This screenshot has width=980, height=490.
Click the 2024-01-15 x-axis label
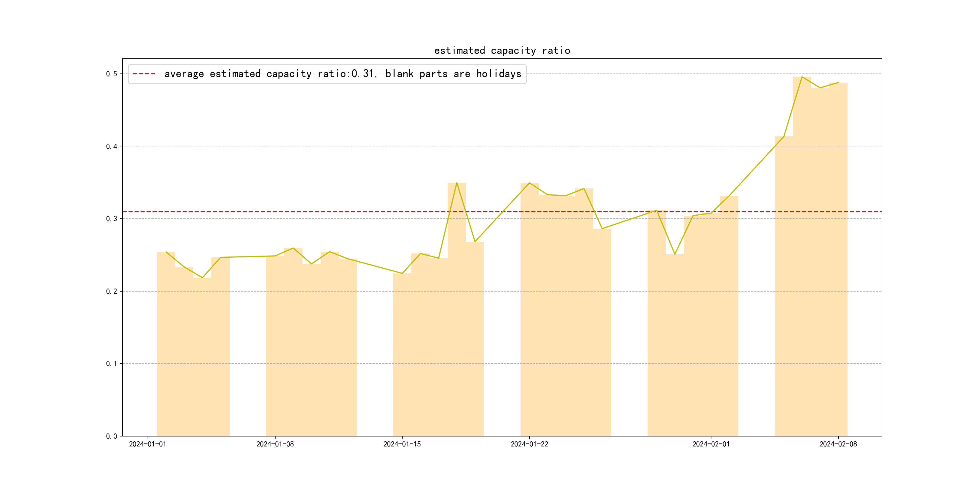click(x=402, y=444)
